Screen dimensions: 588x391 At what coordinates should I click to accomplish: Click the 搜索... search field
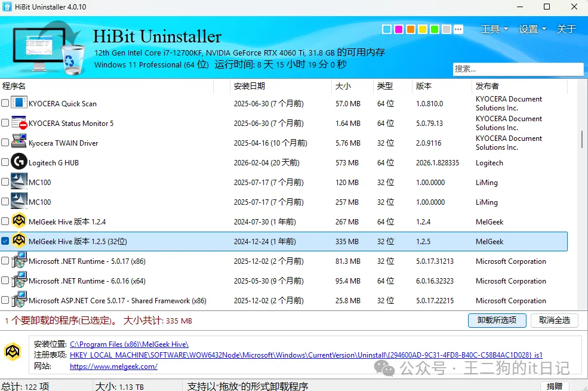click(518, 69)
